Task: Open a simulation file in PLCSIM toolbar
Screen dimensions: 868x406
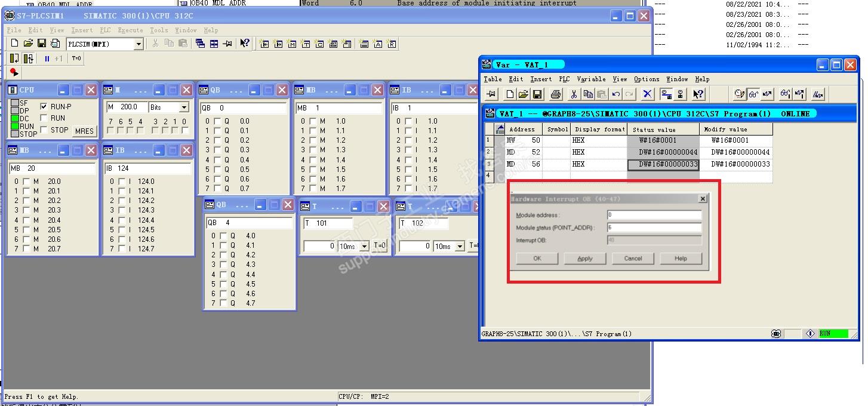Action: pos(28,44)
